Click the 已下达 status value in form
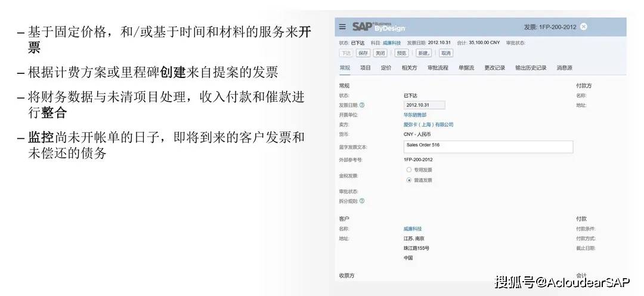The image size is (644, 296). pos(411,95)
